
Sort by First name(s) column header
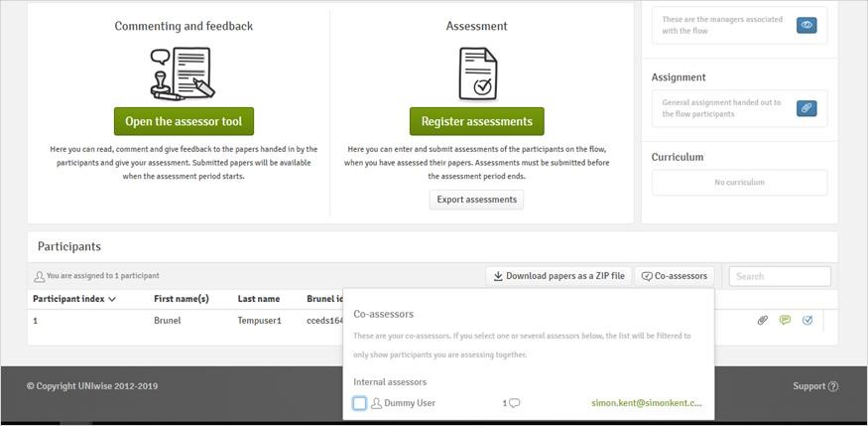(x=182, y=299)
